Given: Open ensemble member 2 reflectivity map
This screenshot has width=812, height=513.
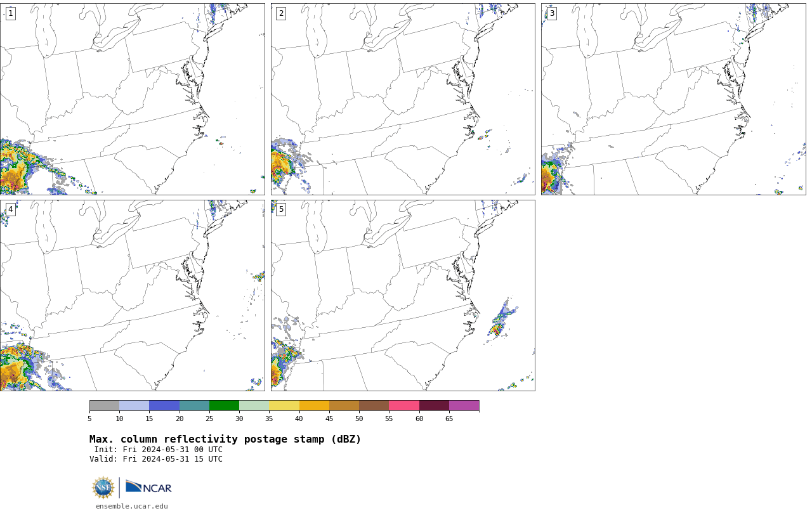Looking at the screenshot, I should [x=403, y=99].
